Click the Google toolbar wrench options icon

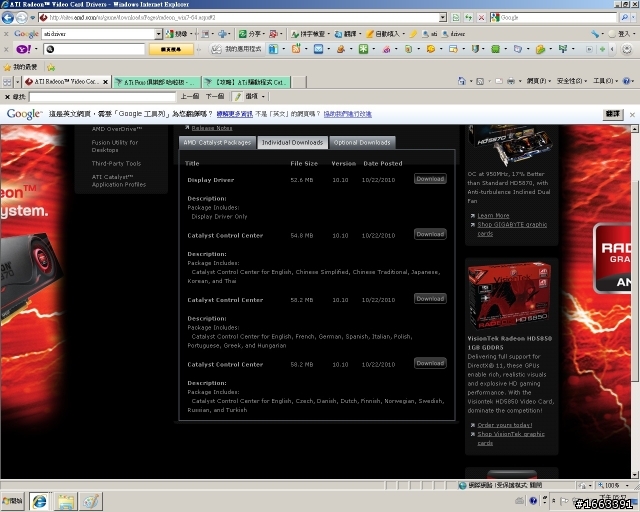(595, 34)
